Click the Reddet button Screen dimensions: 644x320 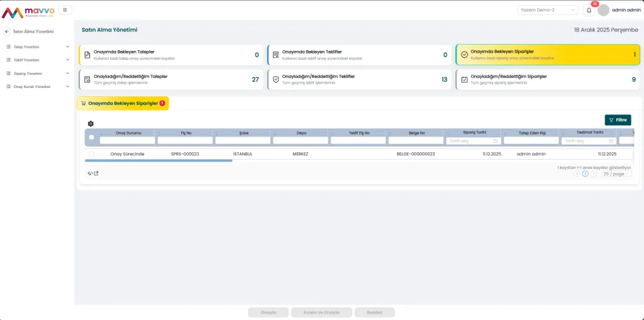(375, 312)
